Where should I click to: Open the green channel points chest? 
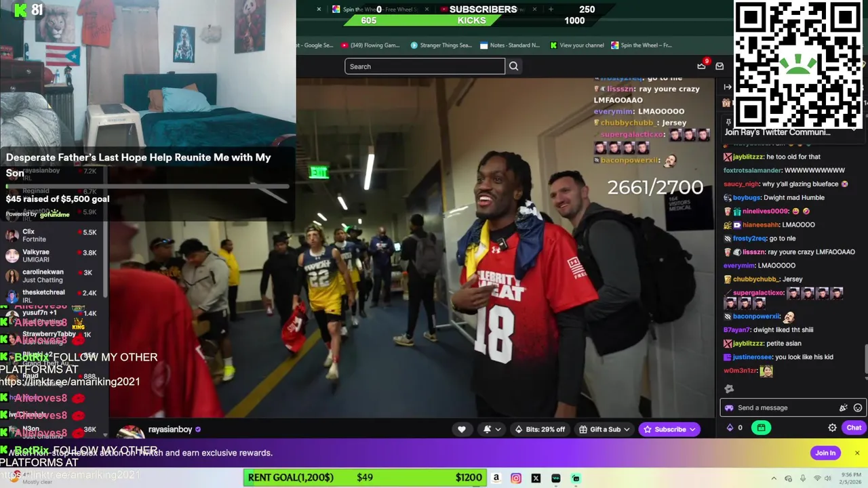(x=761, y=428)
